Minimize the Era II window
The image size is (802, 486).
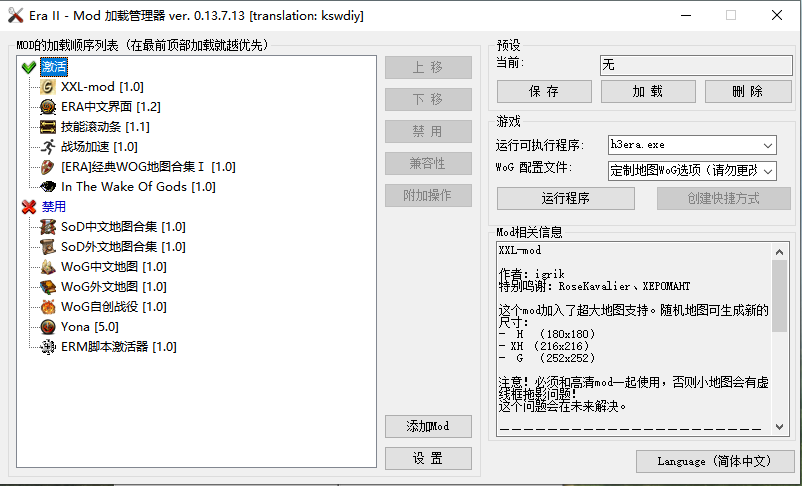[x=686, y=15]
